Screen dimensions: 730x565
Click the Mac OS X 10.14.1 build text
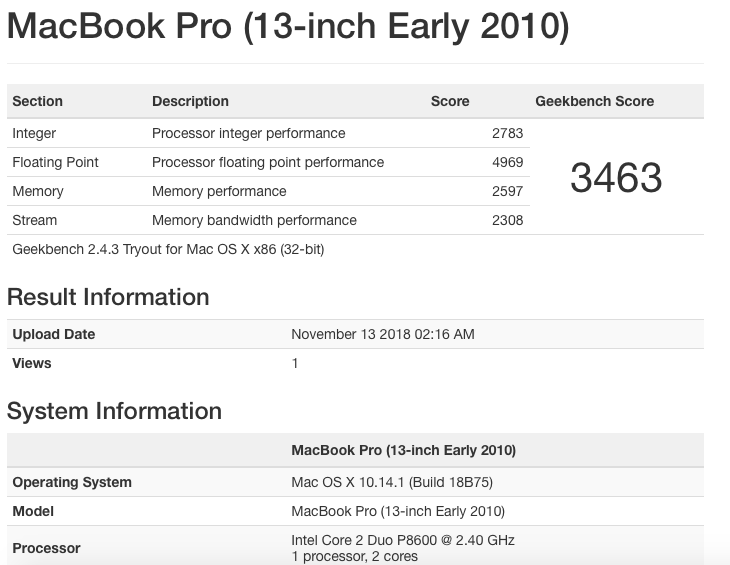[391, 482]
